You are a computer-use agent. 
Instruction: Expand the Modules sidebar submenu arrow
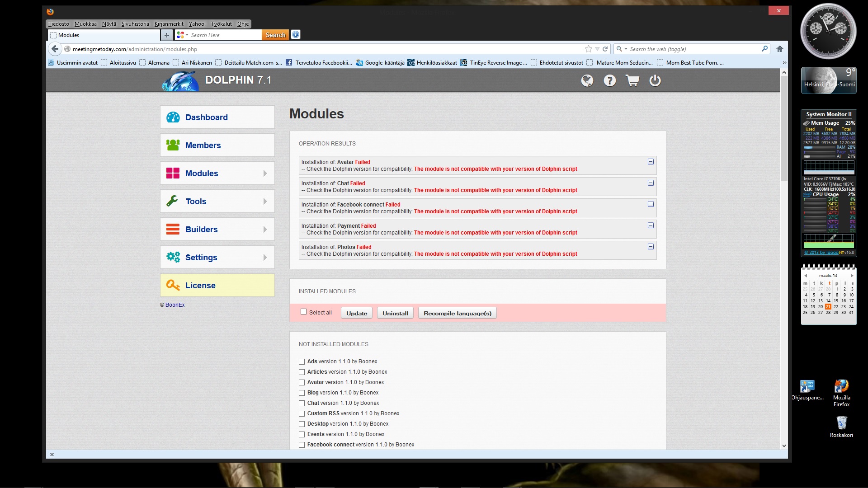point(265,174)
